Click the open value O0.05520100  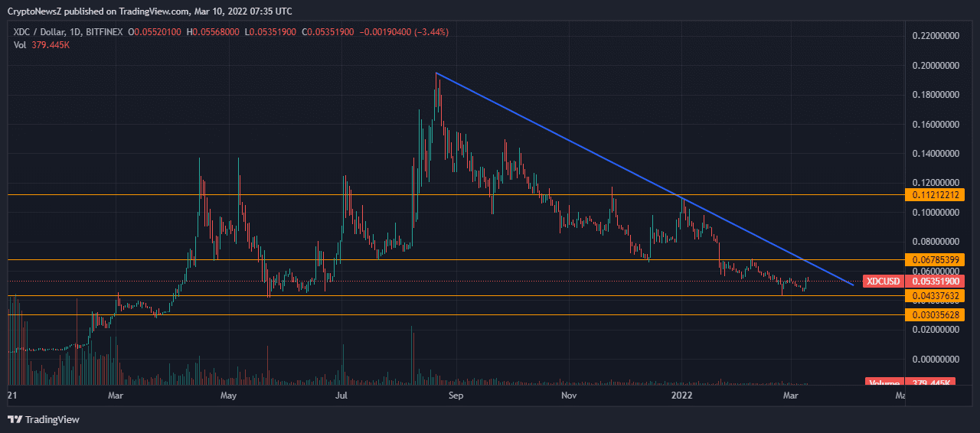154,32
